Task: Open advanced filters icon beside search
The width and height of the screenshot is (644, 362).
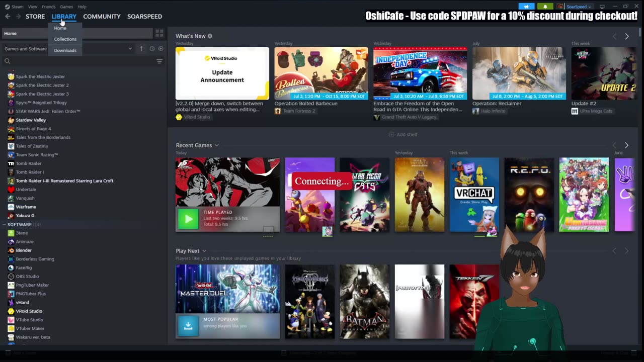Action: click(159, 61)
